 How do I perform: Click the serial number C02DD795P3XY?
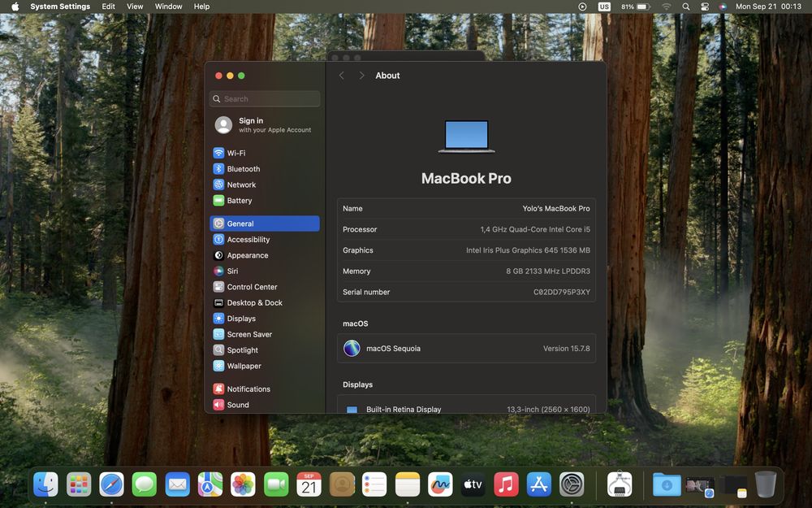coord(562,292)
